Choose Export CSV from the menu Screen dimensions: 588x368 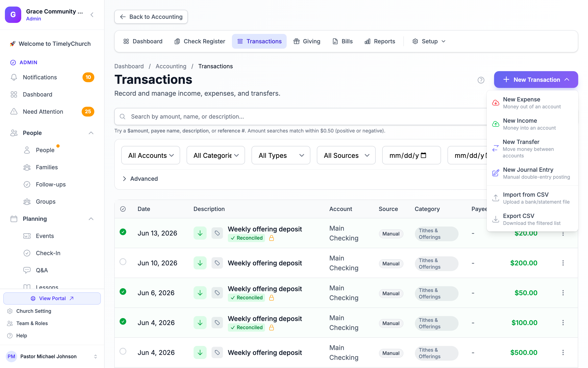point(532,219)
